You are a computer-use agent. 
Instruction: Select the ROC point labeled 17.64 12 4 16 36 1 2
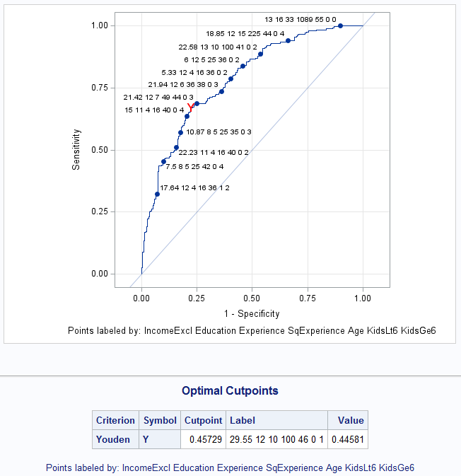157,194
